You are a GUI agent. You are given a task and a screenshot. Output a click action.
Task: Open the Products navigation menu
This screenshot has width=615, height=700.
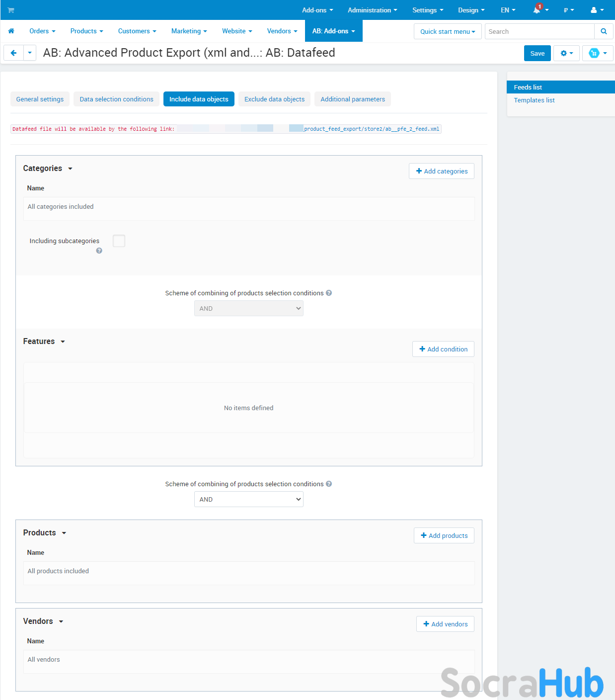(87, 31)
